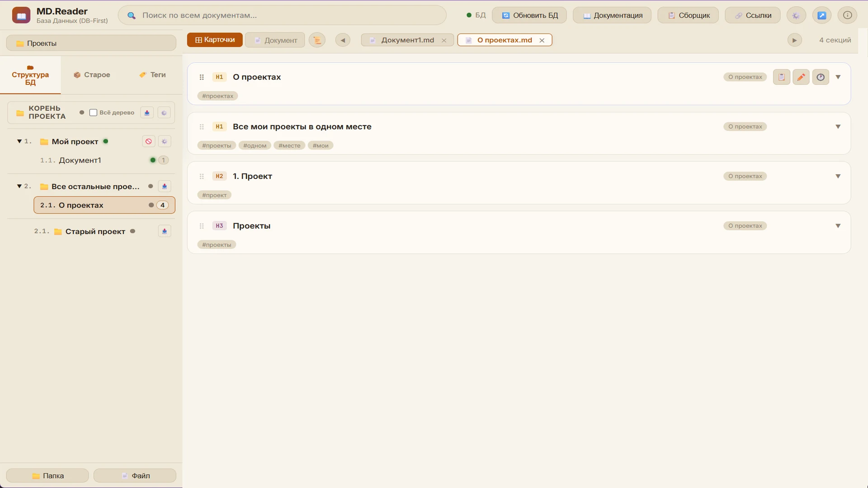
Task: Collapse the Все остальные прое... folder
Action: tap(19, 186)
